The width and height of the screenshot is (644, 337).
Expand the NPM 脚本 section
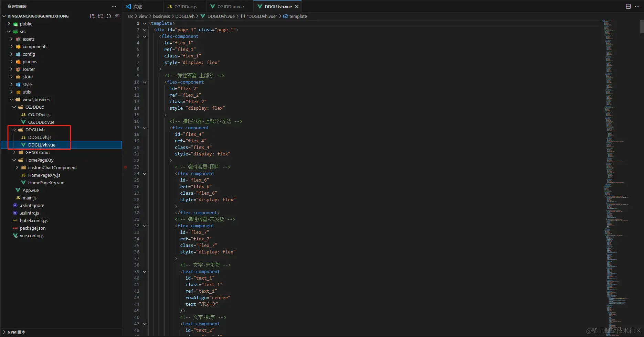pos(4,332)
